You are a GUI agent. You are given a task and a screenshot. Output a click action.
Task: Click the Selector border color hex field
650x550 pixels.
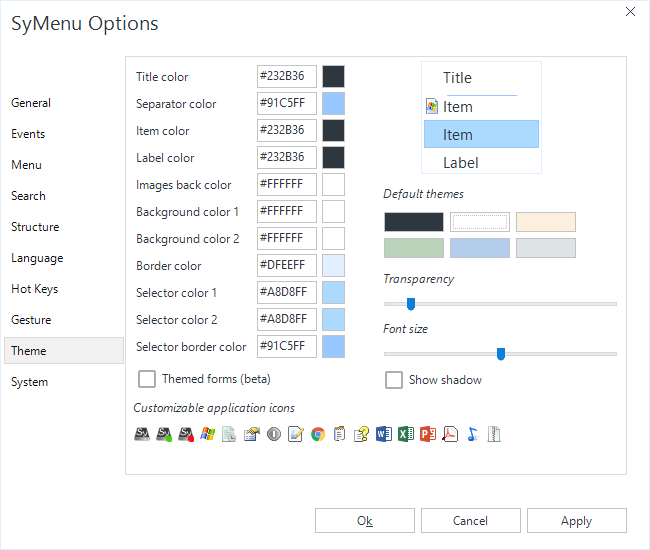[x=287, y=346]
